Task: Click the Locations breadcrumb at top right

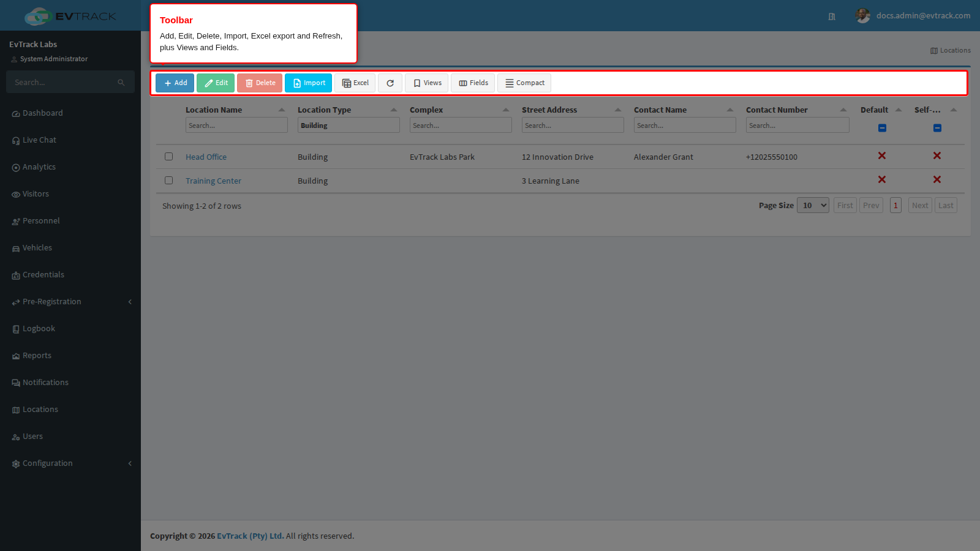Action: coord(951,51)
